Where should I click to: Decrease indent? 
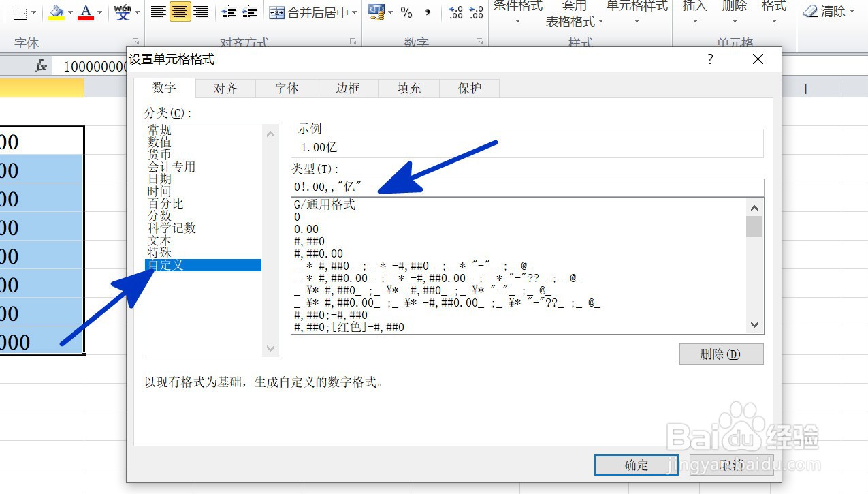point(229,12)
